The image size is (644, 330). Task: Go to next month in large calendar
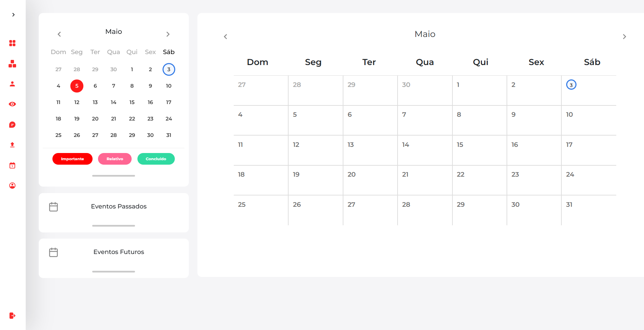click(x=624, y=37)
